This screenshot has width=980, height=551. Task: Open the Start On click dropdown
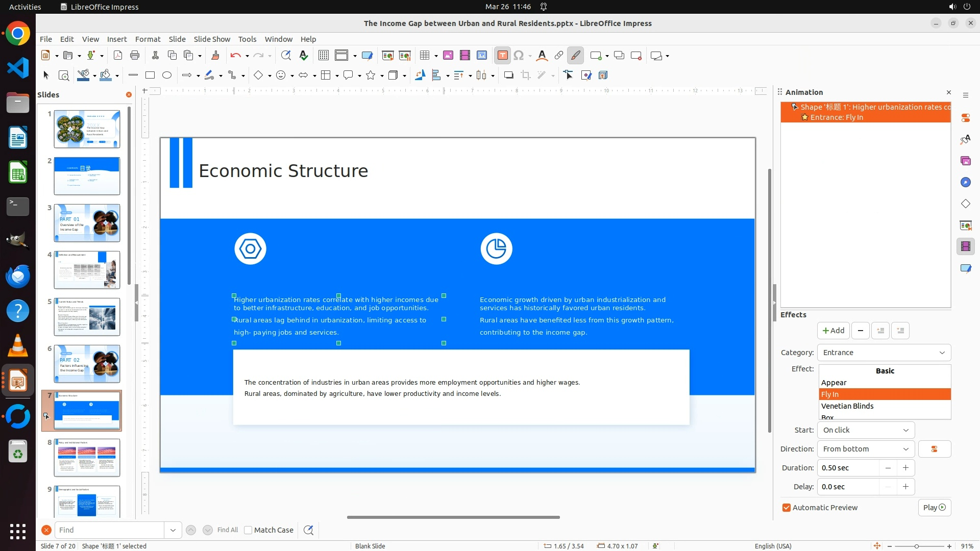pyautogui.click(x=866, y=430)
